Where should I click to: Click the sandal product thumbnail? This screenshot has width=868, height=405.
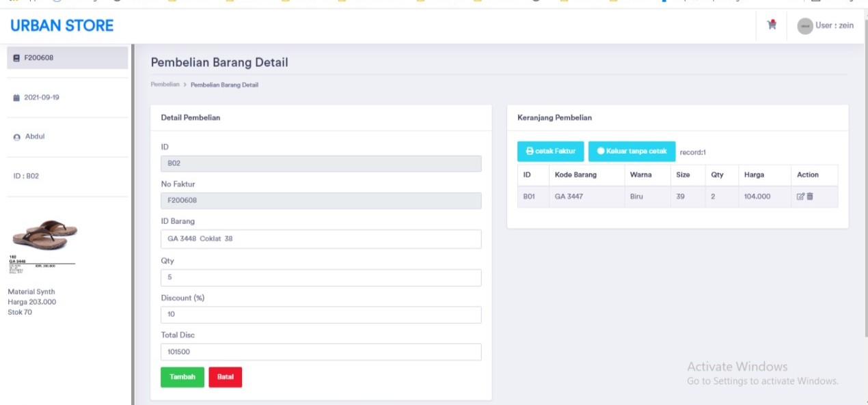tap(44, 234)
